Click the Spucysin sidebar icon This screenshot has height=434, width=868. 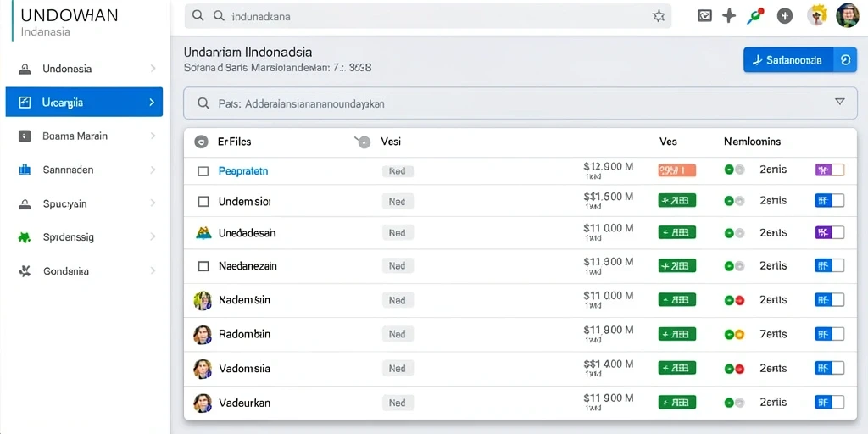[25, 203]
